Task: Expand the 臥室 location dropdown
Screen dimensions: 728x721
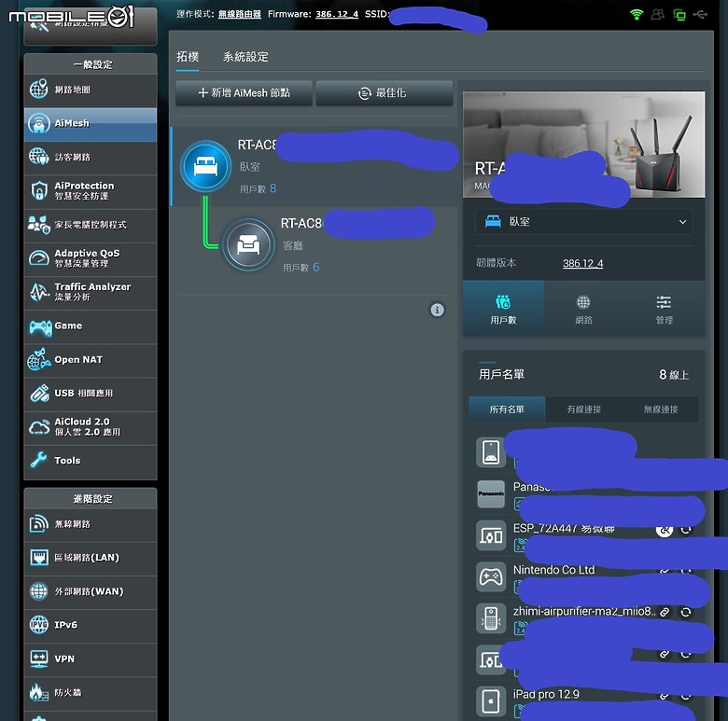Action: pyautogui.click(x=583, y=222)
